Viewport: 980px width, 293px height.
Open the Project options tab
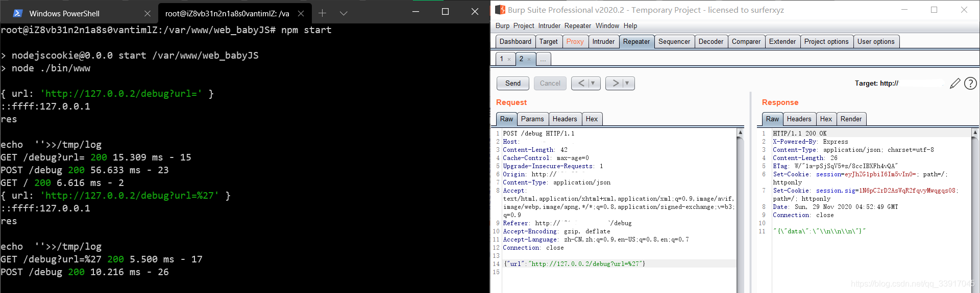click(x=826, y=41)
